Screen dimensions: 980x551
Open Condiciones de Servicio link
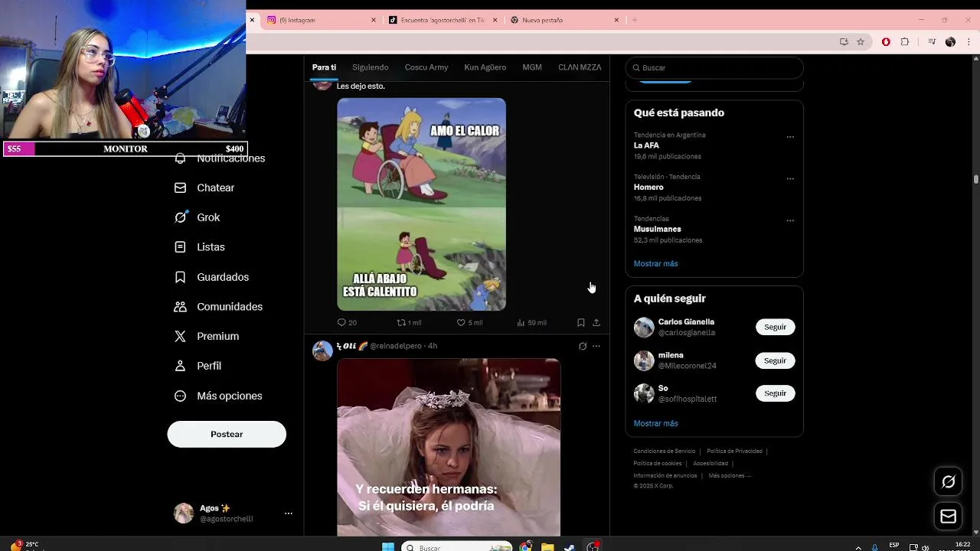coord(665,452)
